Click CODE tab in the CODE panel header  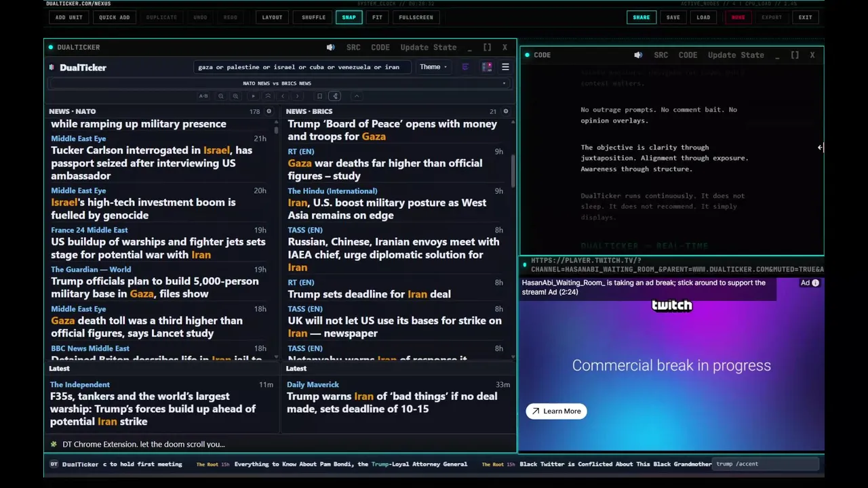688,55
